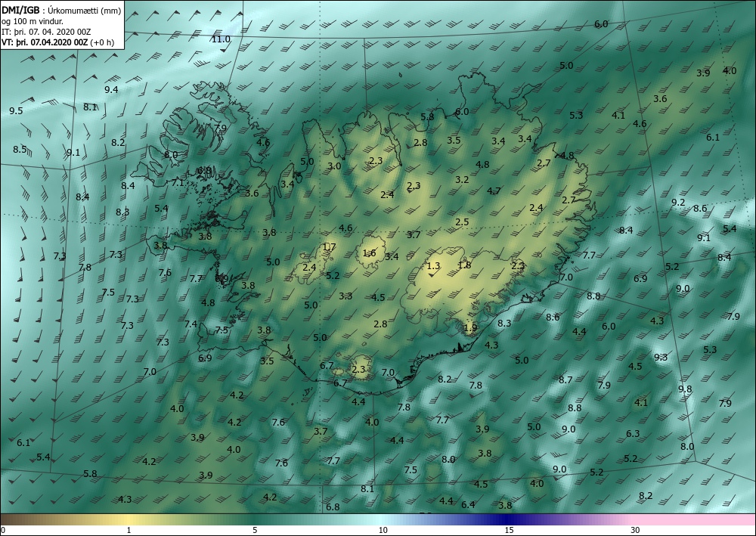Select the '3.2' map value

click(x=462, y=180)
